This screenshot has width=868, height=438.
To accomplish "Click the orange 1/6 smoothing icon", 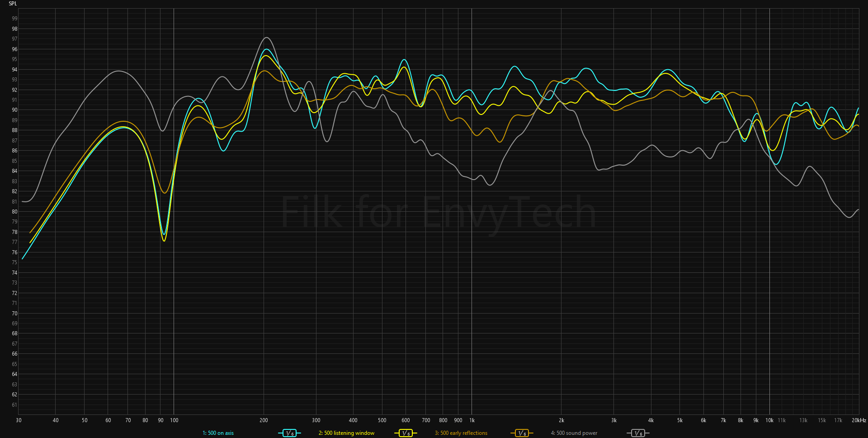I will (x=522, y=433).
